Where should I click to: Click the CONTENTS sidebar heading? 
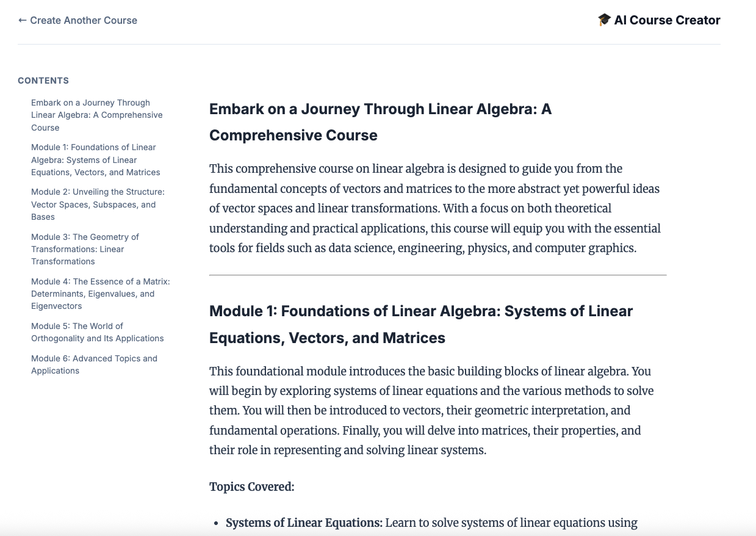43,81
